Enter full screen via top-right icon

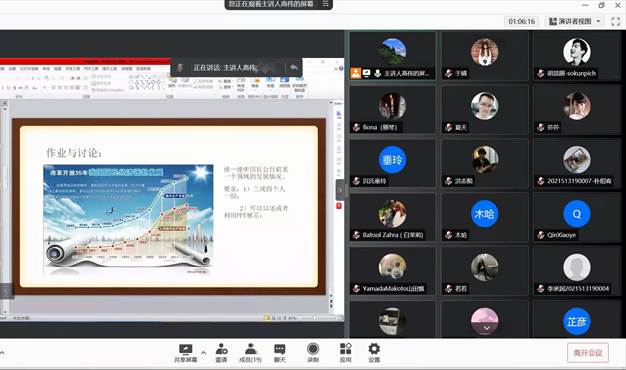click(x=616, y=22)
